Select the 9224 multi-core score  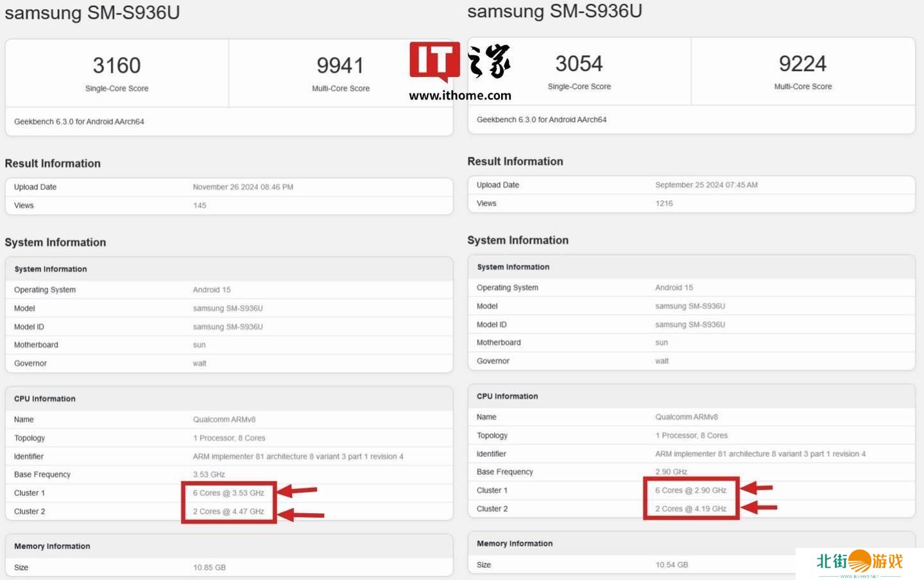(802, 64)
